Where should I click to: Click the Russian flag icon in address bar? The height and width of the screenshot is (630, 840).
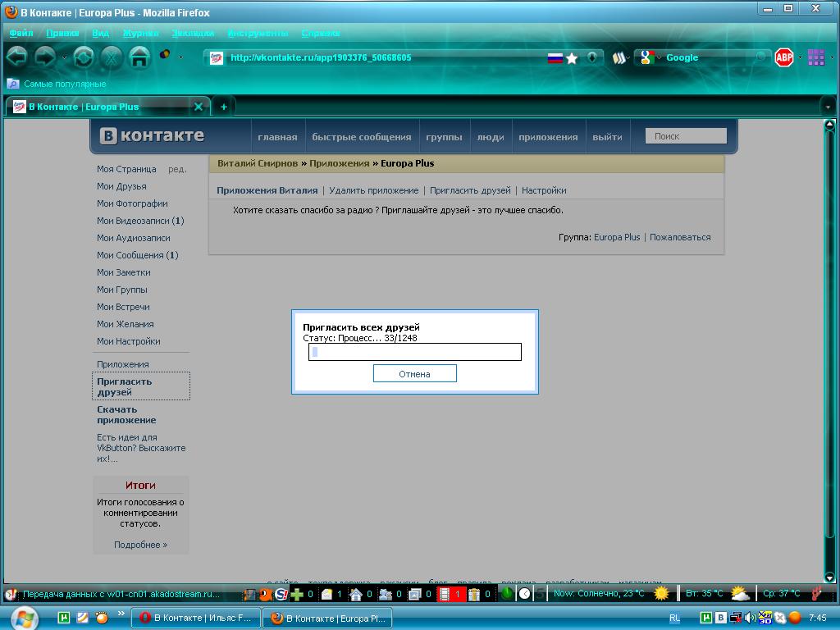(x=555, y=58)
